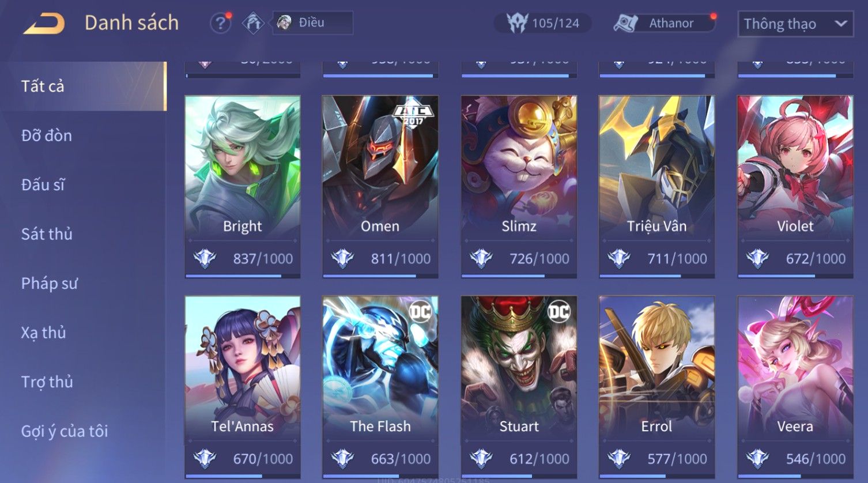Open the question mark help icon
Screen dimensions: 868x483
tap(220, 23)
